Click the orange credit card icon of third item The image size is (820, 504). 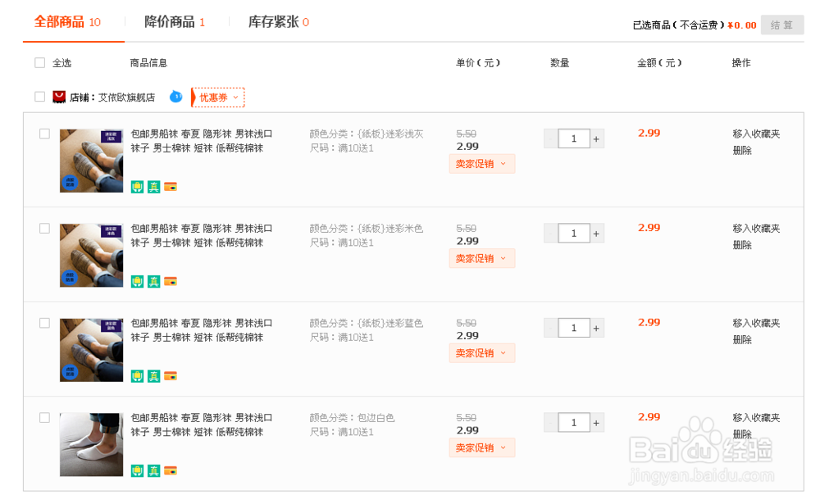[x=171, y=376]
